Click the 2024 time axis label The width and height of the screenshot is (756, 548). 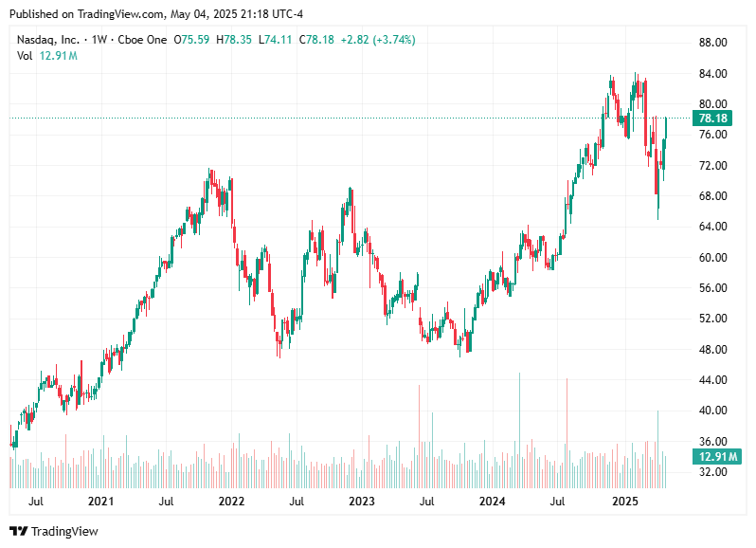(493, 502)
